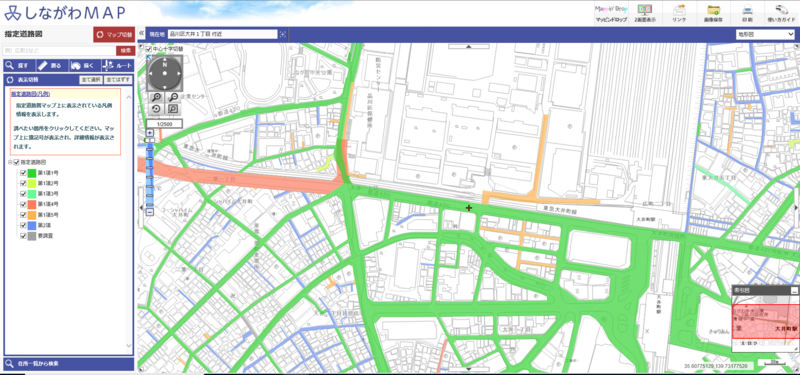Viewport: 800px width, 375px height.
Task: Uncheck the 第1項5号 layer checkbox
Action: (23, 215)
